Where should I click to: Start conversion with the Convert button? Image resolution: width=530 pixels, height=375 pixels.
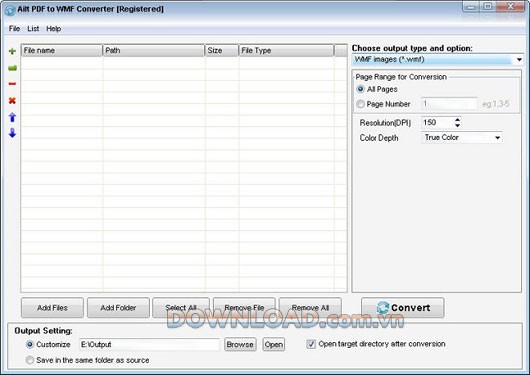[403, 308]
